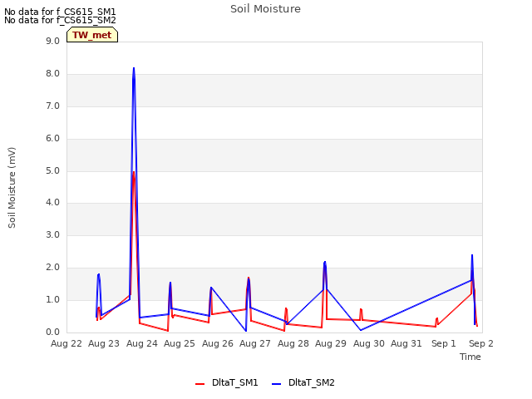Click the red DltaT_SM1 peak near 5.0
532x399 pixels.
[134, 173]
